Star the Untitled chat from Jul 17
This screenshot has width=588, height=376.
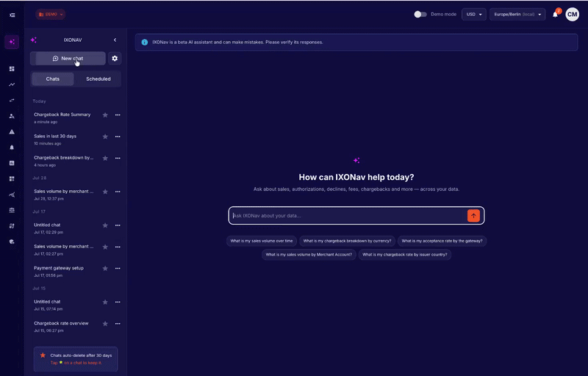point(105,225)
